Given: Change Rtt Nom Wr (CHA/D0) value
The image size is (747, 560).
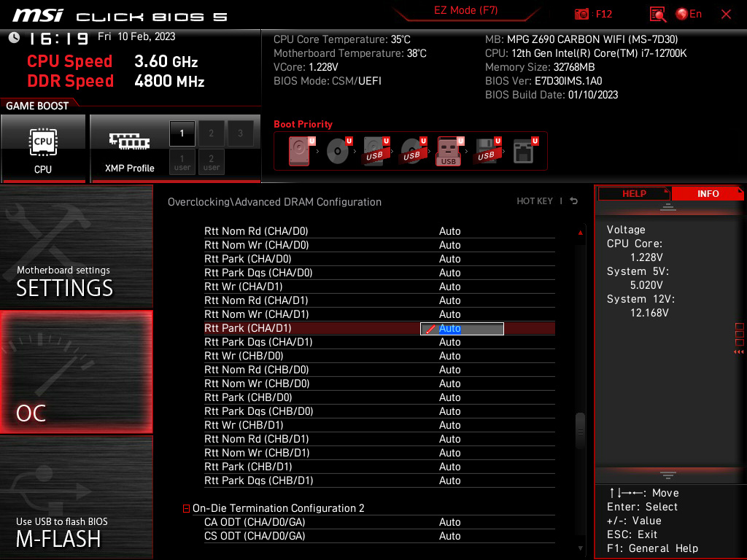Looking at the screenshot, I should tap(449, 245).
